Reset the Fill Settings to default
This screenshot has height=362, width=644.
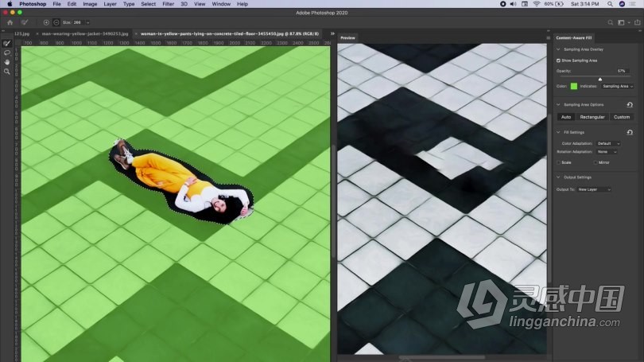pyautogui.click(x=630, y=132)
